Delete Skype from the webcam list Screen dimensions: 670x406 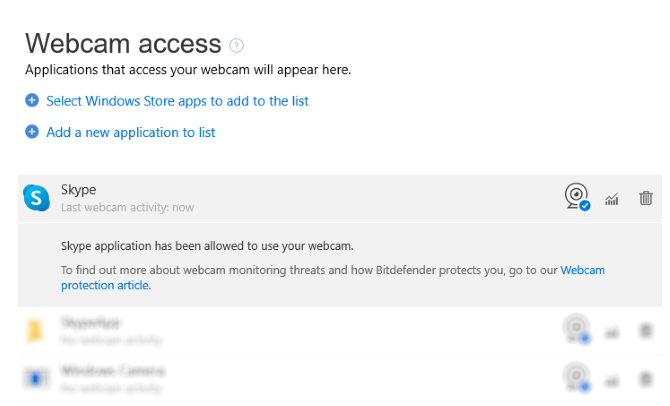pyautogui.click(x=646, y=198)
